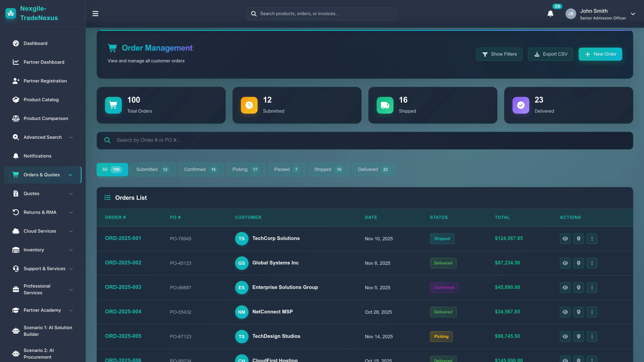Open order ORD-2025-002 link
The width and height of the screenshot is (644, 362).
(x=123, y=263)
